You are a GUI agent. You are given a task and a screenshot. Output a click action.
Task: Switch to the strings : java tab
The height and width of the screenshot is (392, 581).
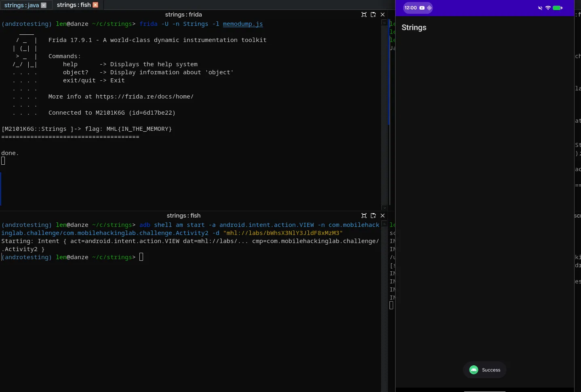click(21, 5)
